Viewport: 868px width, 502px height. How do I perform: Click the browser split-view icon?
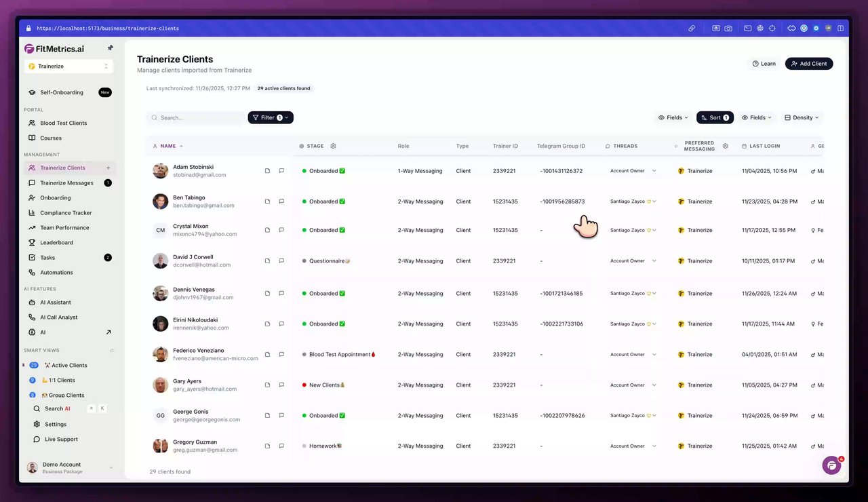pyautogui.click(x=841, y=28)
